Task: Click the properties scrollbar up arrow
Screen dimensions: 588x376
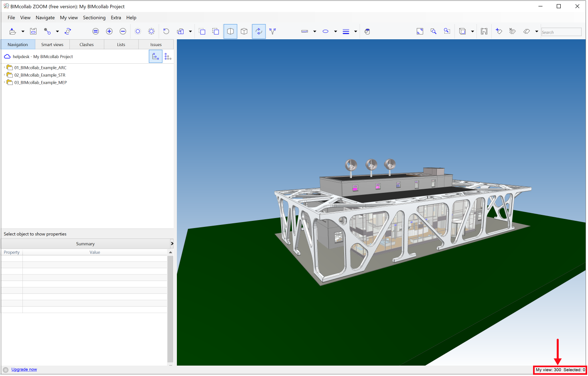Action: pyautogui.click(x=170, y=252)
